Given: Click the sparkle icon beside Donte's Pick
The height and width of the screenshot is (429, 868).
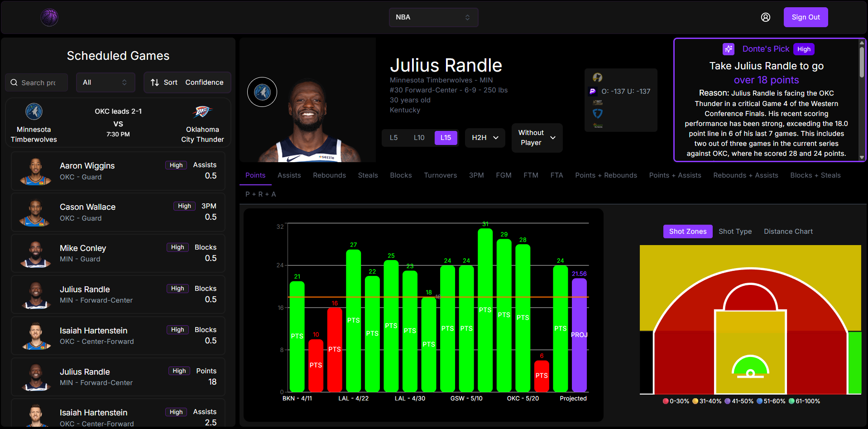Looking at the screenshot, I should [x=728, y=49].
